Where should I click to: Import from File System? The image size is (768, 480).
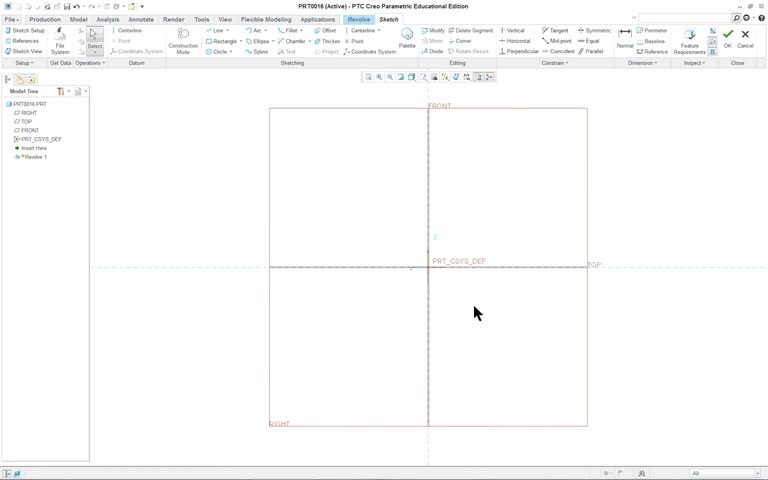tap(60, 41)
